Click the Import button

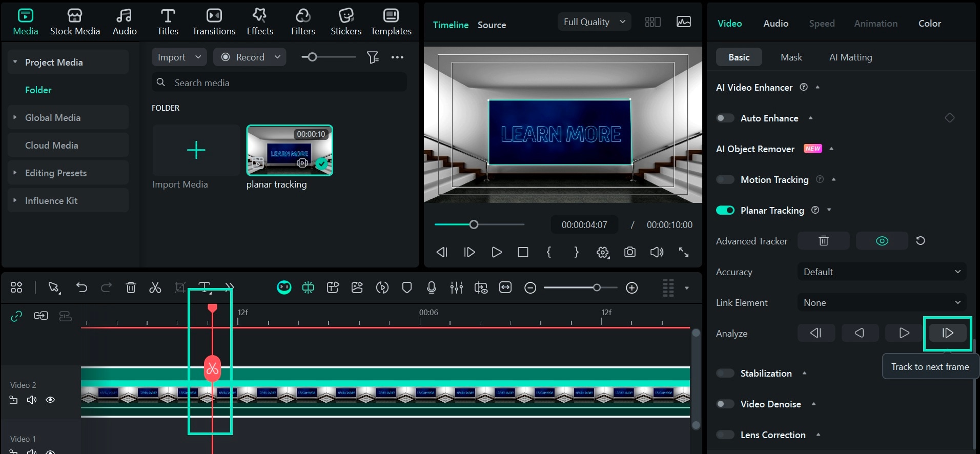tap(172, 57)
